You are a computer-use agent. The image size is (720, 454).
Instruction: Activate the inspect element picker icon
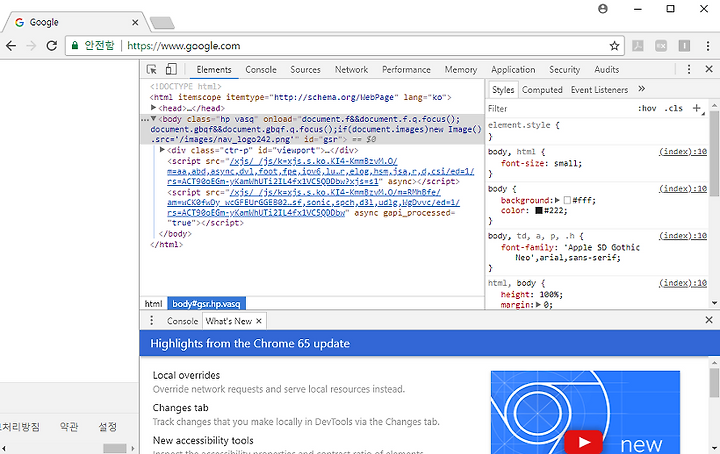pos(152,69)
